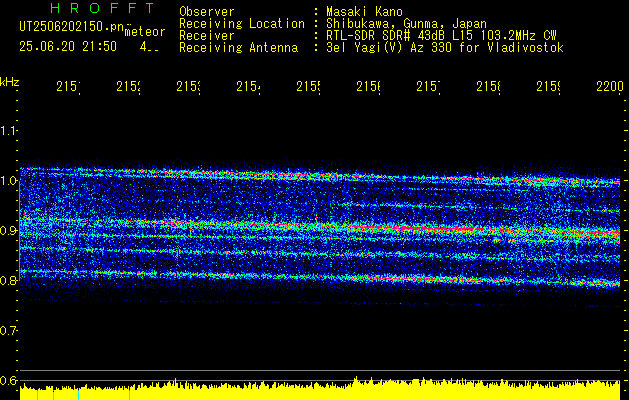Image resolution: width=629 pixels, height=400 pixels.
Task: Click the 0.6 kHz frequency tick label
Action: tap(8, 380)
